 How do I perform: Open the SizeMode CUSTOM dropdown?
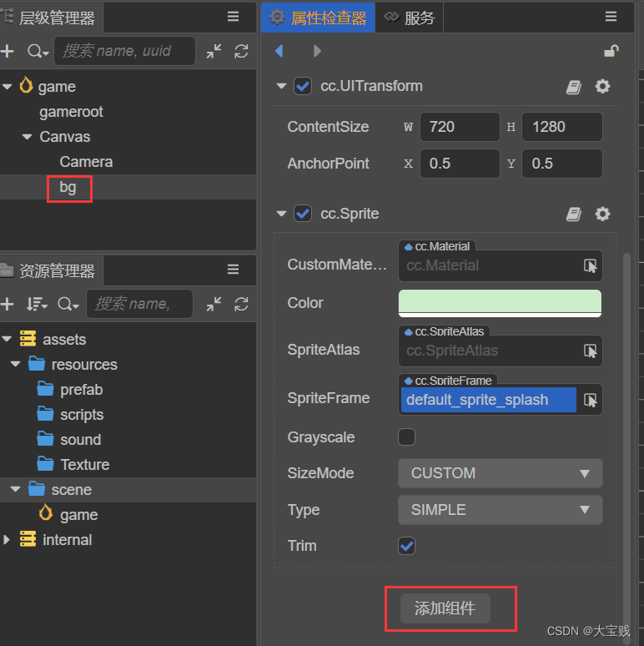pyautogui.click(x=500, y=473)
